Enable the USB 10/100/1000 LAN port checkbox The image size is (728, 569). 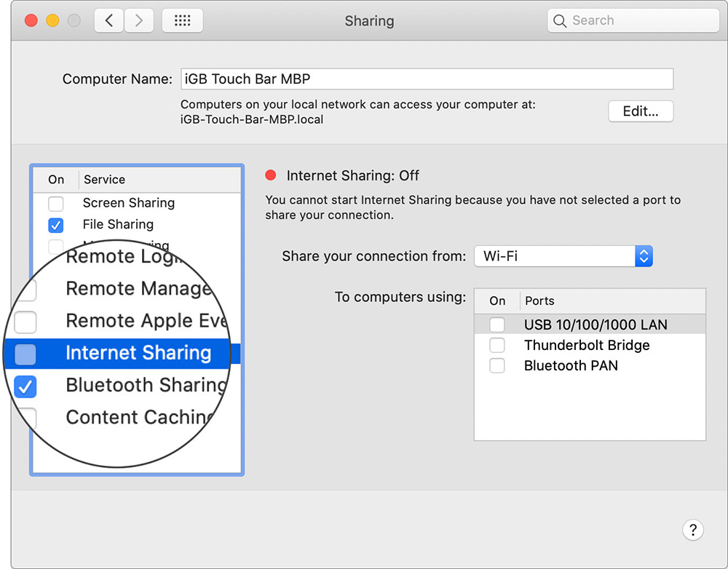(x=497, y=325)
